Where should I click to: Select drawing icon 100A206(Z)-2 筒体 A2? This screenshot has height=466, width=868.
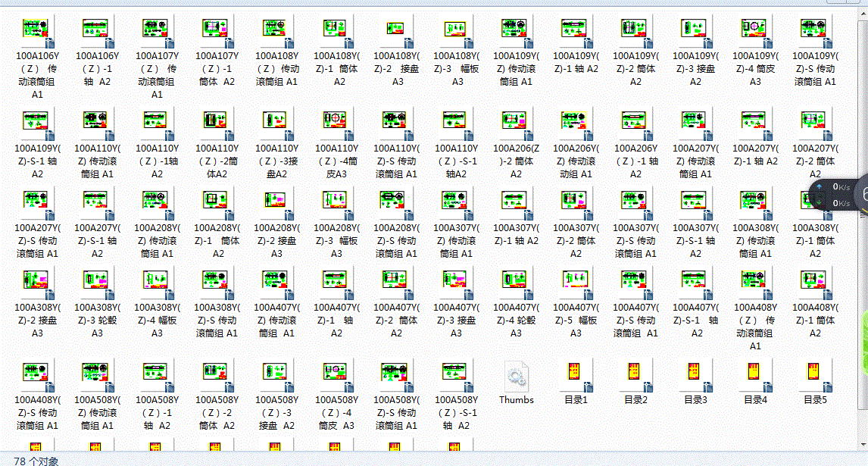click(x=516, y=124)
